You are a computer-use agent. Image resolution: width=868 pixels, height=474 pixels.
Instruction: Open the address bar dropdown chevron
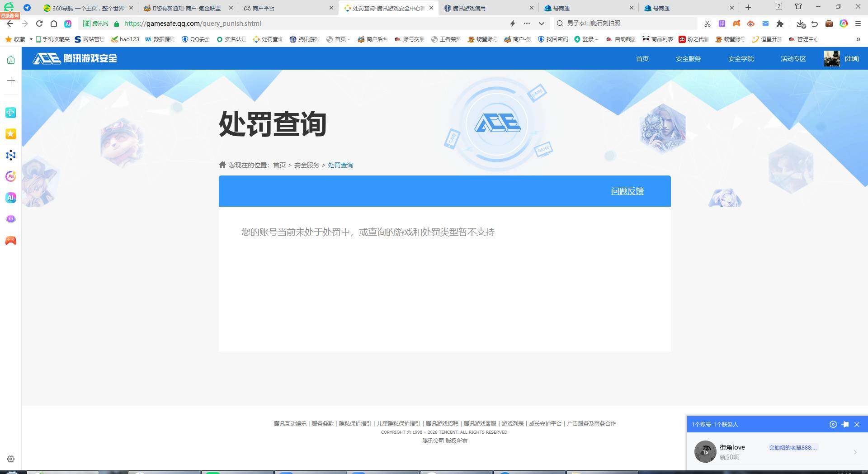pos(541,23)
